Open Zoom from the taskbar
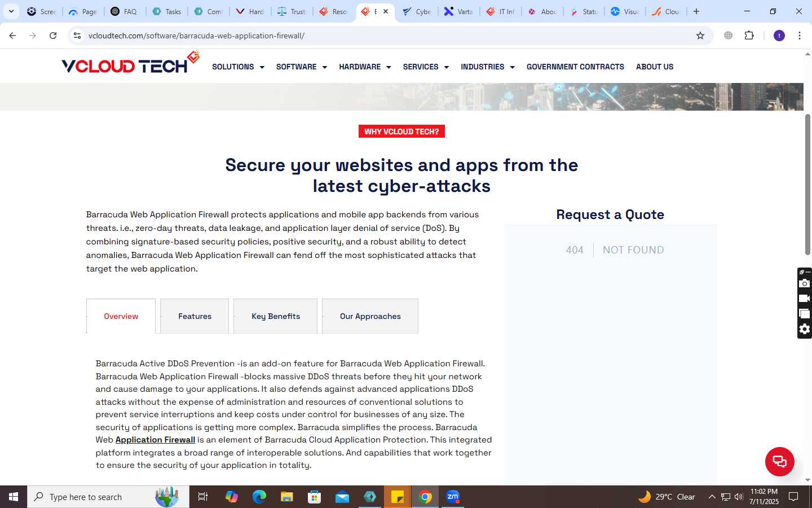The width and height of the screenshot is (812, 508). point(453,497)
